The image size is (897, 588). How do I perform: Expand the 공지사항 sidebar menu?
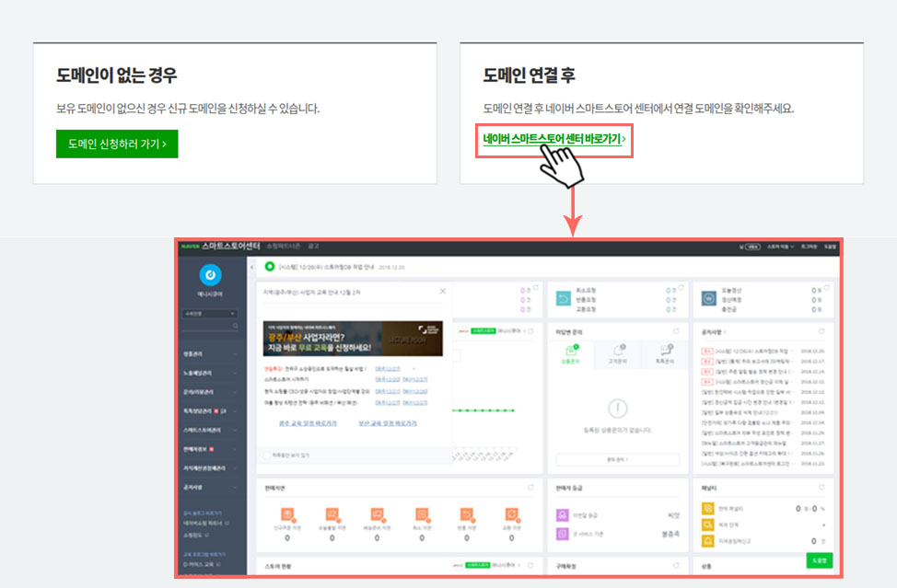(x=209, y=488)
